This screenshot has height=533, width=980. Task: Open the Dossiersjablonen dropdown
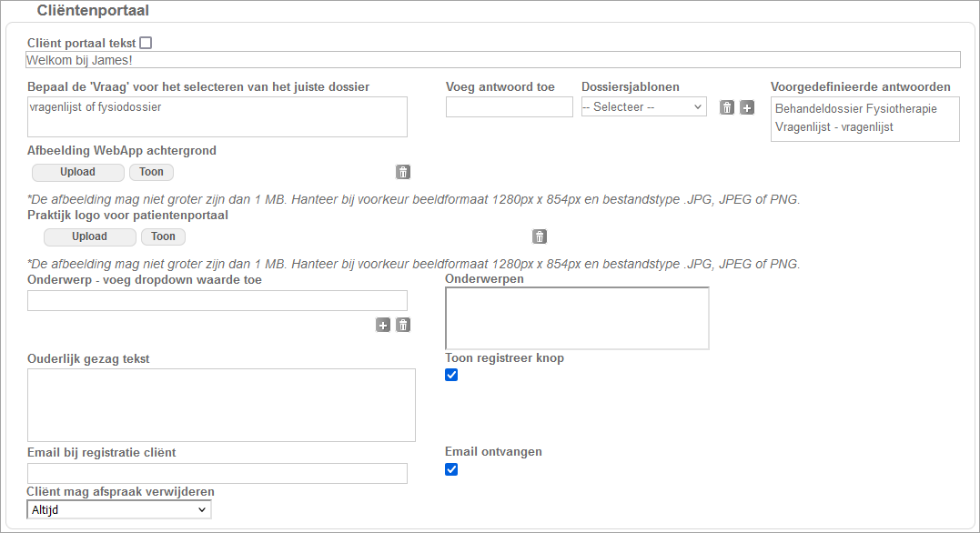click(x=643, y=107)
